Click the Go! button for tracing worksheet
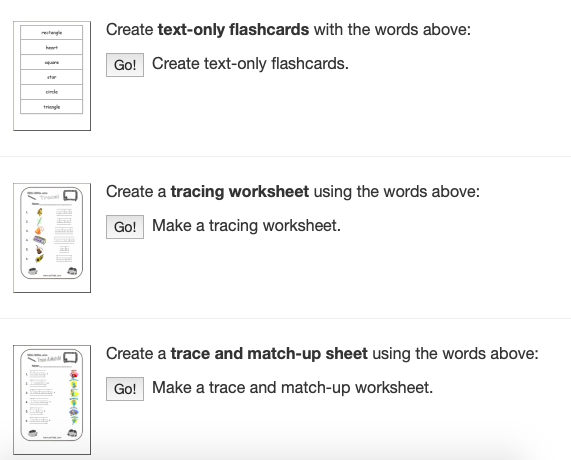571x460 pixels. [125, 227]
